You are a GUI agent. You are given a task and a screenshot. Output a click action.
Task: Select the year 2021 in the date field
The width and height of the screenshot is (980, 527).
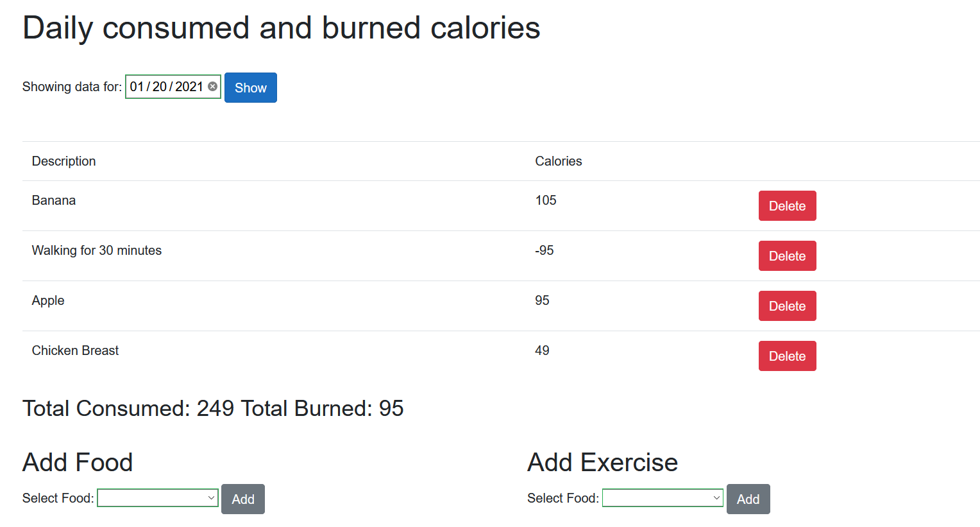[189, 87]
